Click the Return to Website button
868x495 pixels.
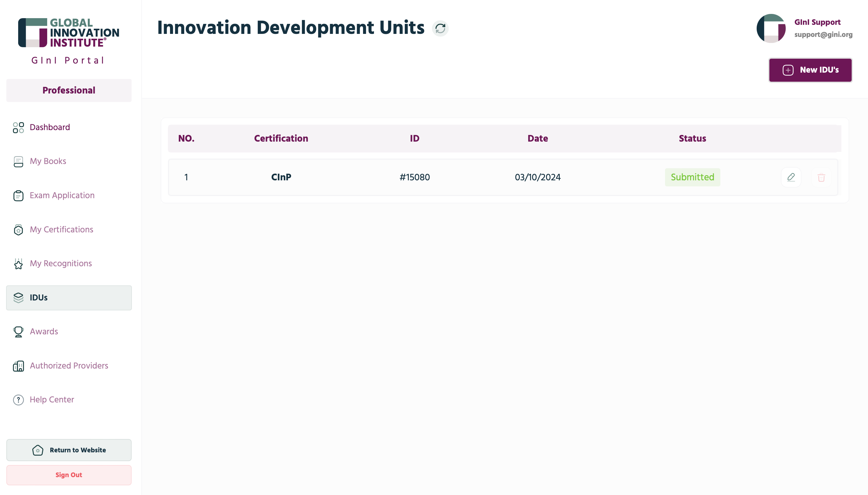point(69,450)
